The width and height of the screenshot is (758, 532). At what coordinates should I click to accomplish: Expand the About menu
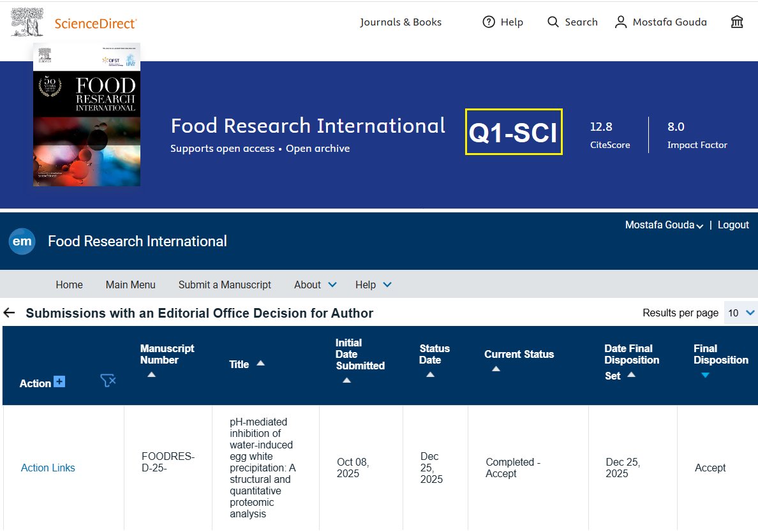tap(315, 284)
